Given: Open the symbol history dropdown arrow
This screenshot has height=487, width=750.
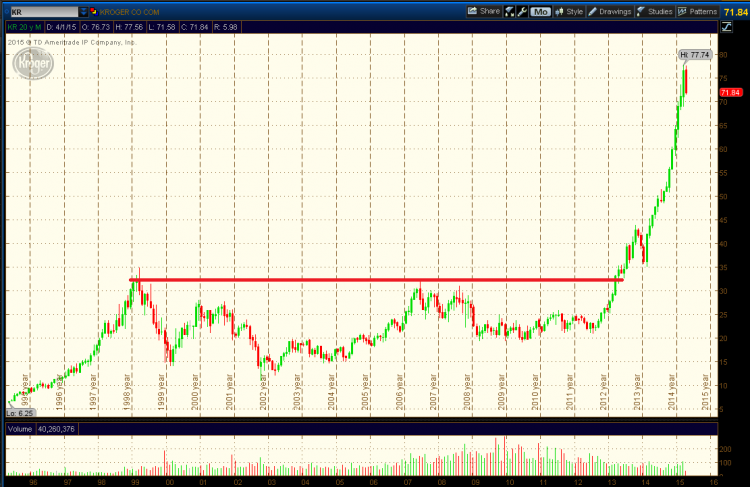Looking at the screenshot, I should coord(83,12).
